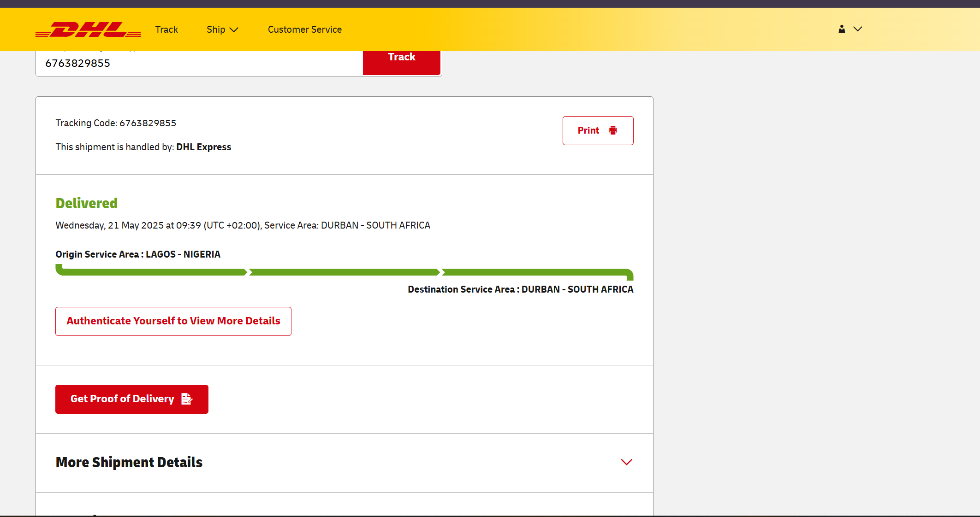Click the printer icon
The width and height of the screenshot is (980, 517).
tap(613, 130)
